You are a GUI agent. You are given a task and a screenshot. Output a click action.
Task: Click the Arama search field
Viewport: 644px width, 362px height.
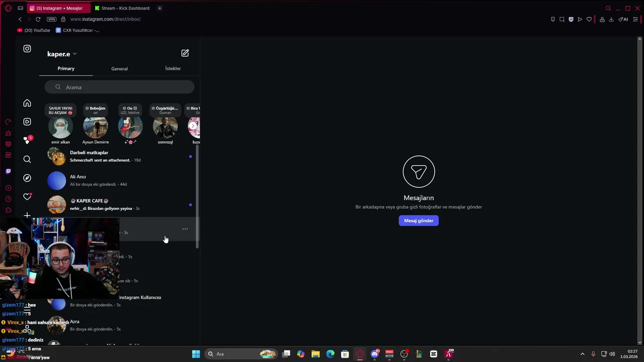119,87
